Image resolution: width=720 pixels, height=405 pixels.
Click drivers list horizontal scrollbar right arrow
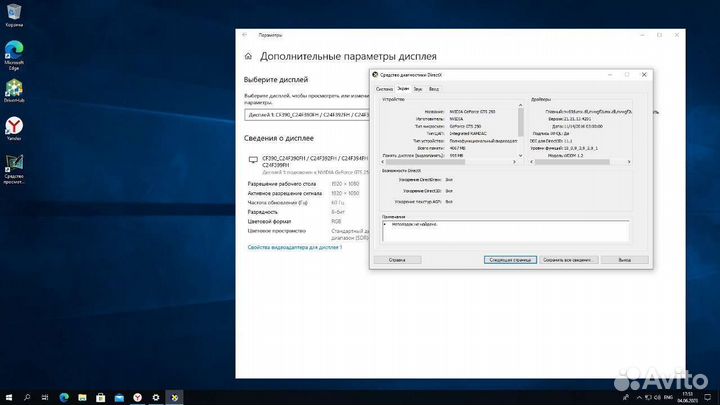pyautogui.click(x=629, y=162)
